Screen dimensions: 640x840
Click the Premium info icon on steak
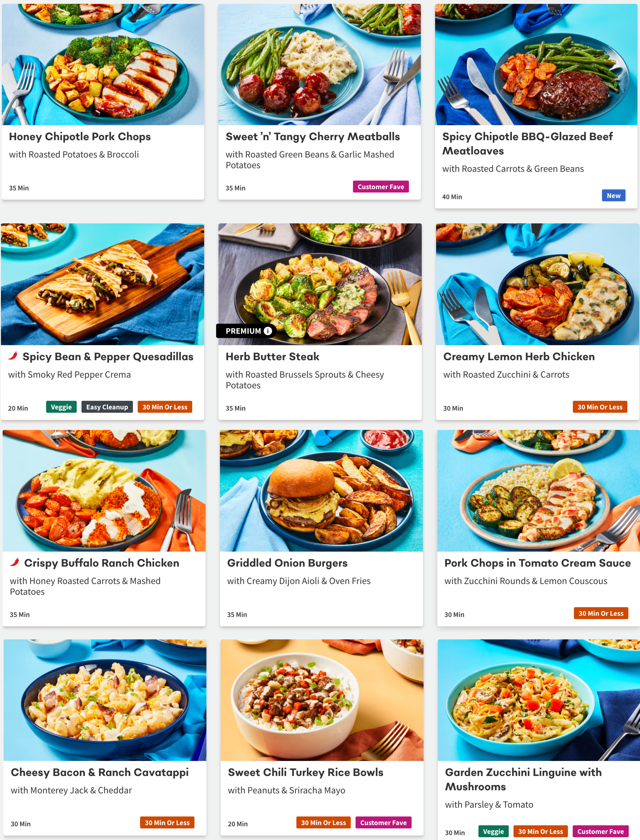tap(268, 331)
